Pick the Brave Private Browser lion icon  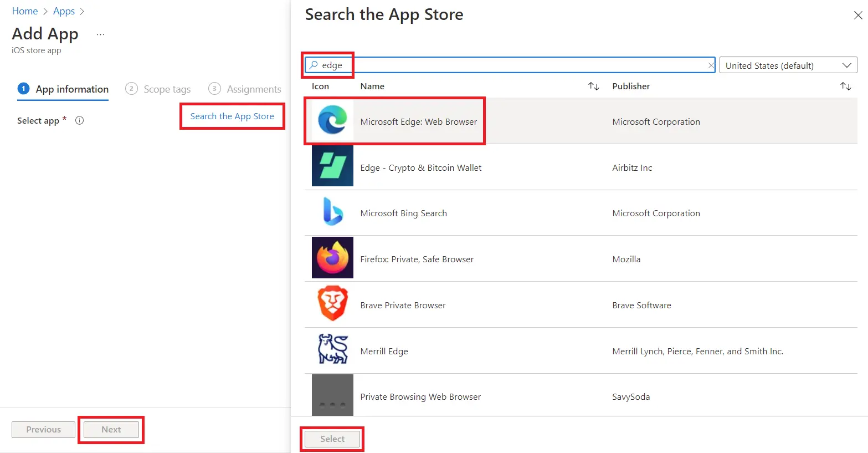(332, 304)
